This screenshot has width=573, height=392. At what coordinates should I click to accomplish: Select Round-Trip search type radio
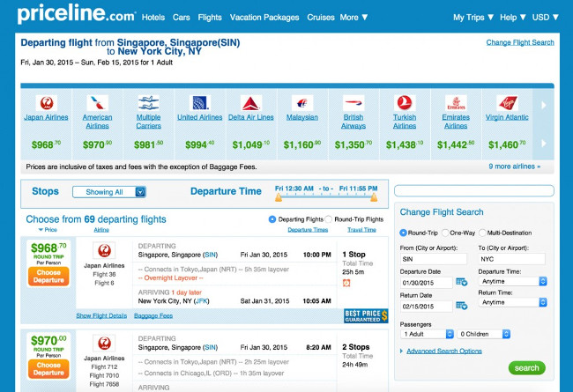pyautogui.click(x=403, y=233)
